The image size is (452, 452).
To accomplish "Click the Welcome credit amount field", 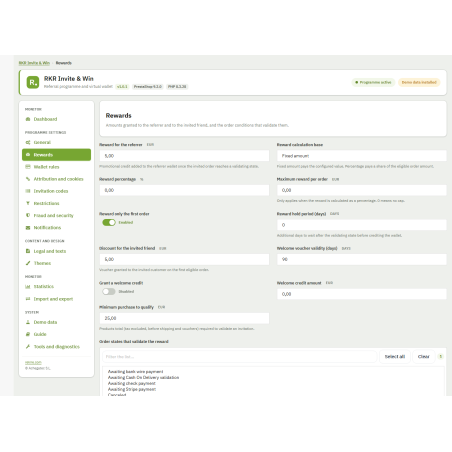I will coord(362,294).
